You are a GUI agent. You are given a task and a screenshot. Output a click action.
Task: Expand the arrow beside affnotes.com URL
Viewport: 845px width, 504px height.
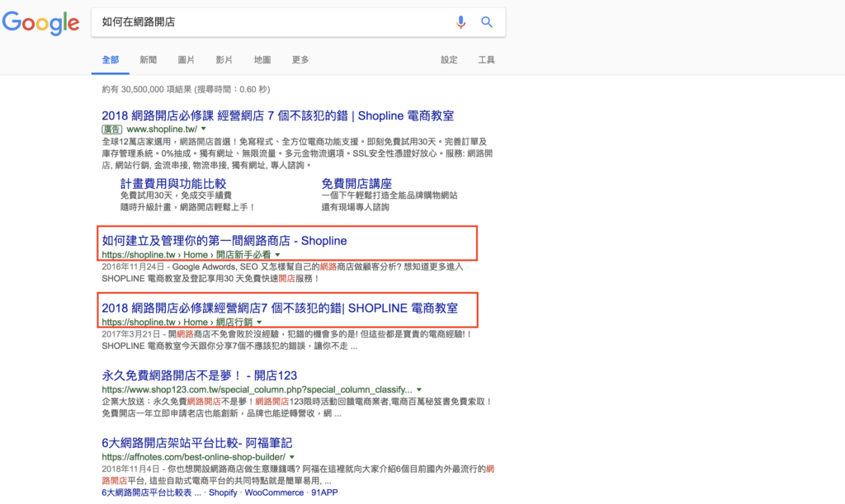pos(292,457)
